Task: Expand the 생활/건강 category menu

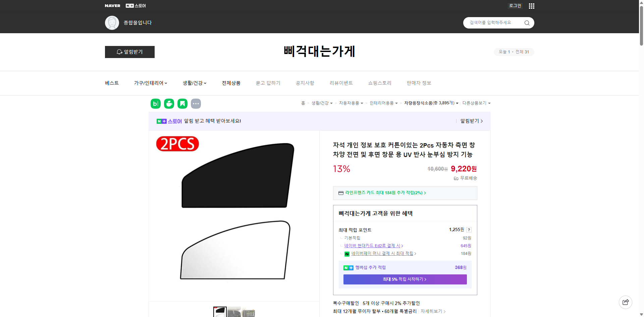Action: point(194,83)
